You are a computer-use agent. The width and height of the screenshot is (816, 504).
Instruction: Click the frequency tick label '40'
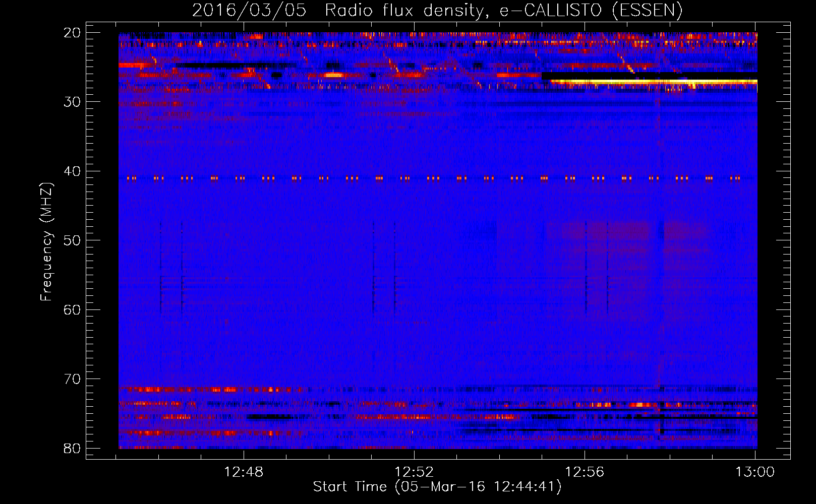click(73, 171)
